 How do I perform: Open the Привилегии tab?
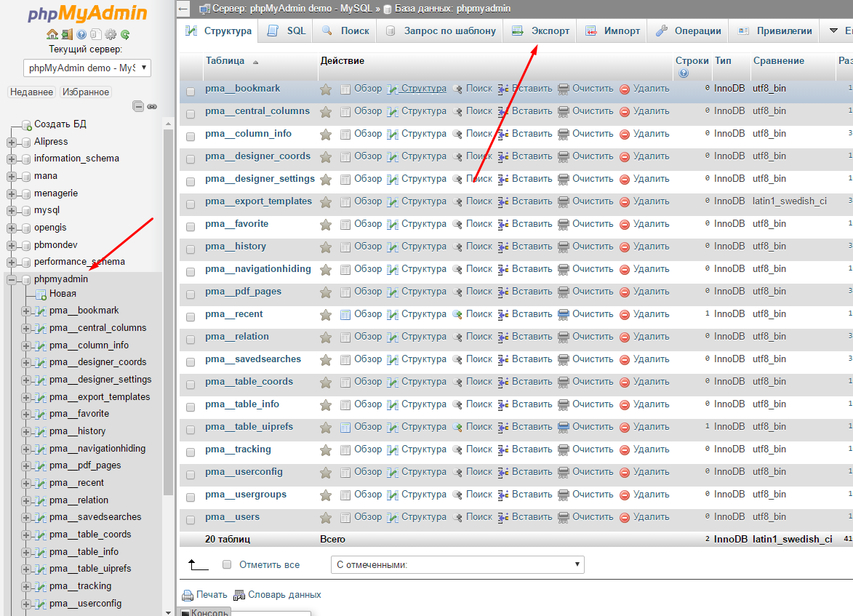point(774,31)
